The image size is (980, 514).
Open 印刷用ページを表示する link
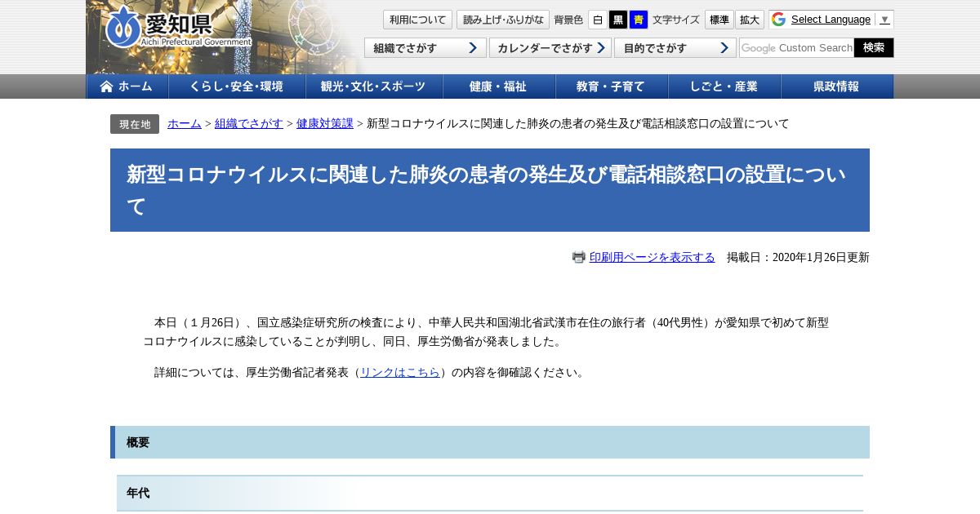pyautogui.click(x=652, y=257)
